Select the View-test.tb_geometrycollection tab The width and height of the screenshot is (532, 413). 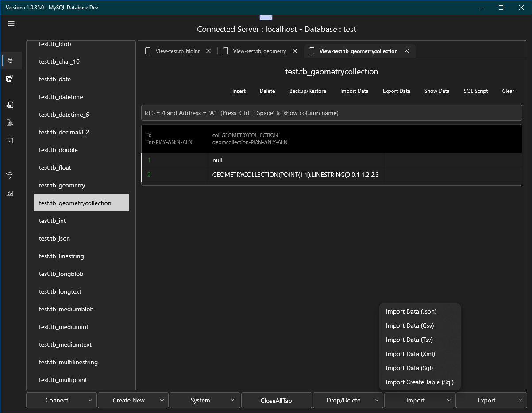359,51
